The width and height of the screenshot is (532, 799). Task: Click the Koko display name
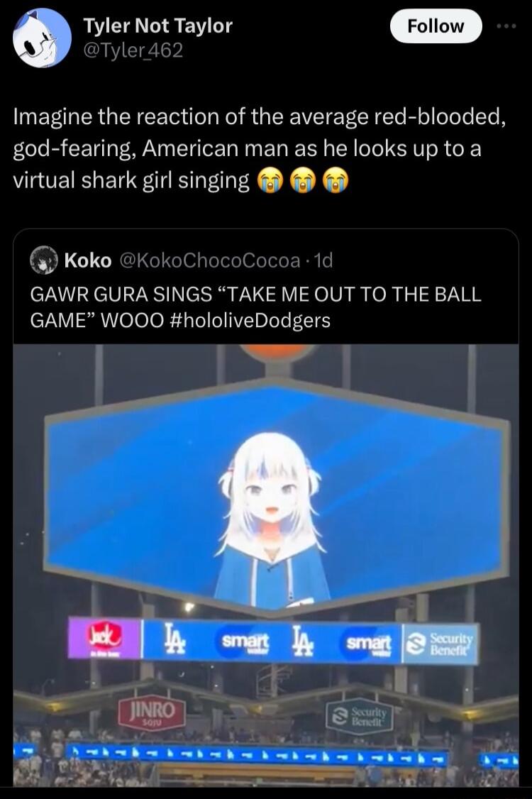pos(88,260)
